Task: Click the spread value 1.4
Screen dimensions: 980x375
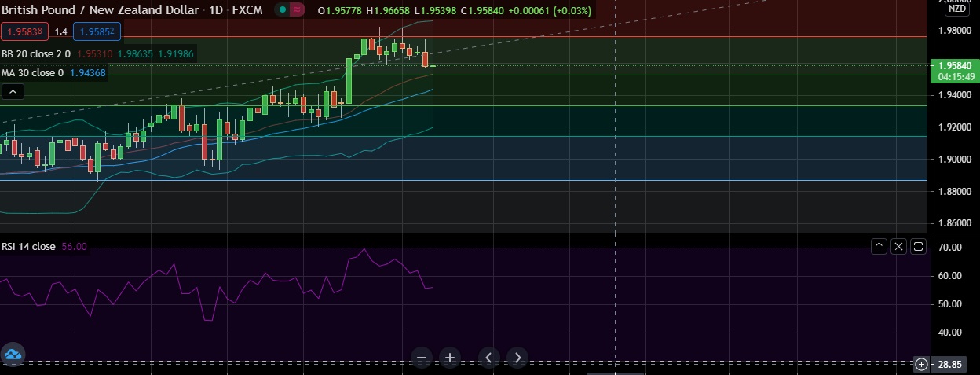Action: tap(60, 31)
